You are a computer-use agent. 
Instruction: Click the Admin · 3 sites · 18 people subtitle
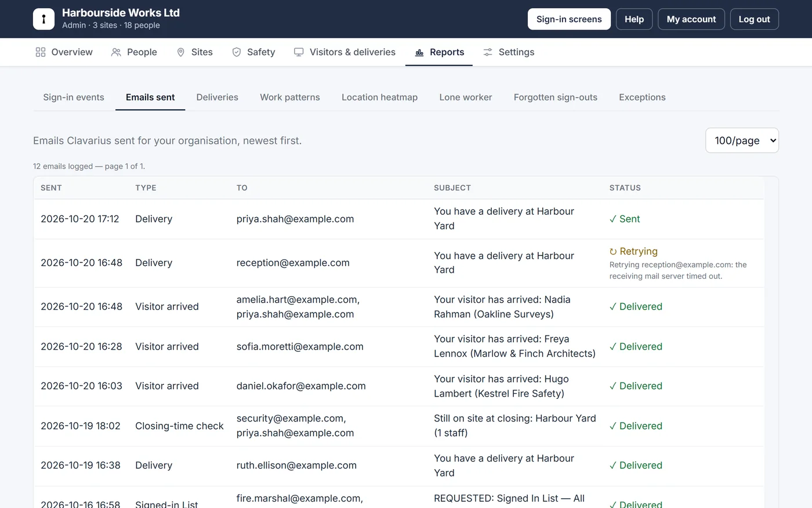pyautogui.click(x=111, y=25)
